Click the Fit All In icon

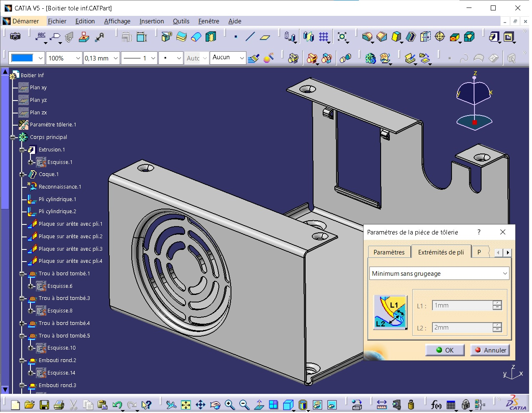(186, 405)
